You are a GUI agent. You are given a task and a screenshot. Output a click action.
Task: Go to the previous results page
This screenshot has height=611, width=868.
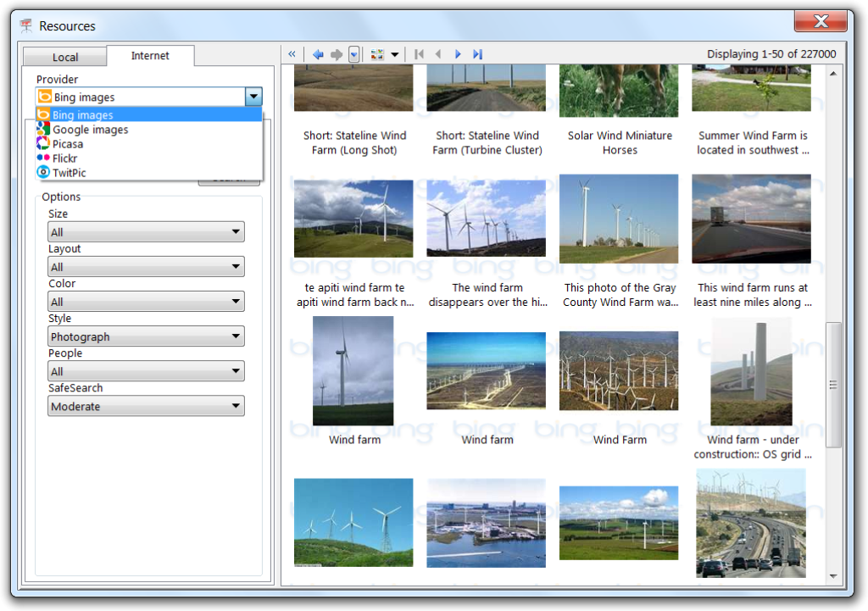point(438,54)
